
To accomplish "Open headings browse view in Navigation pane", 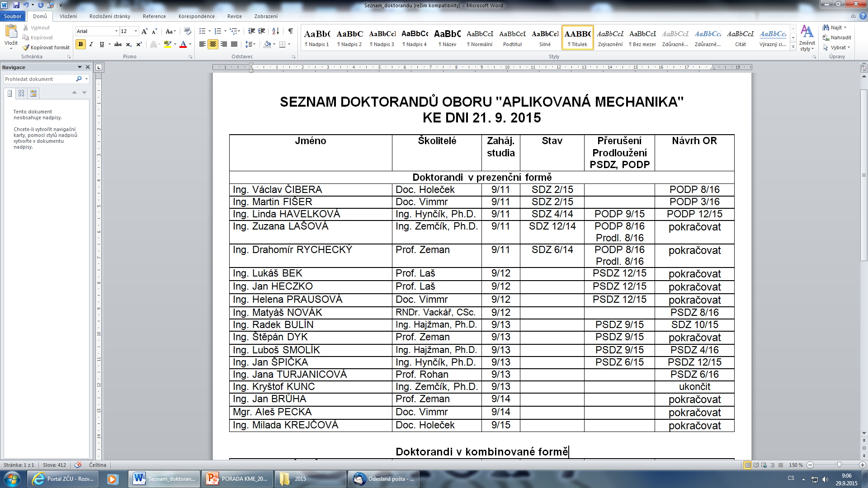I will pos(10,93).
